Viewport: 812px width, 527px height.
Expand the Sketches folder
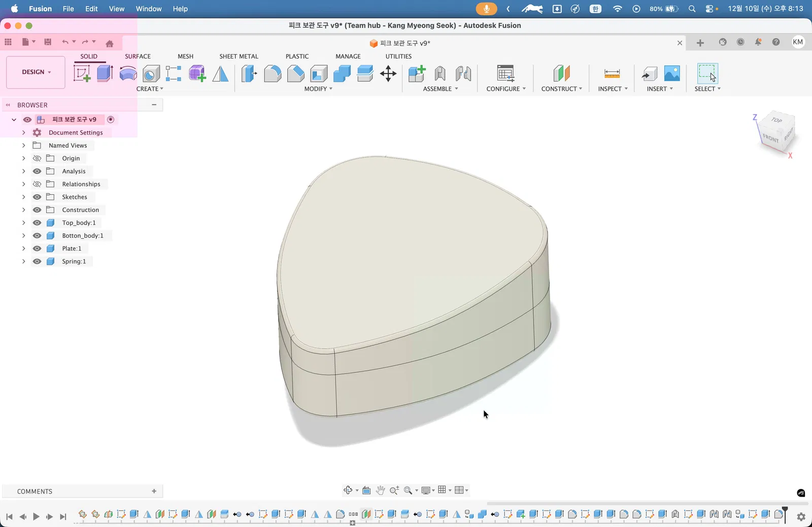point(23,197)
